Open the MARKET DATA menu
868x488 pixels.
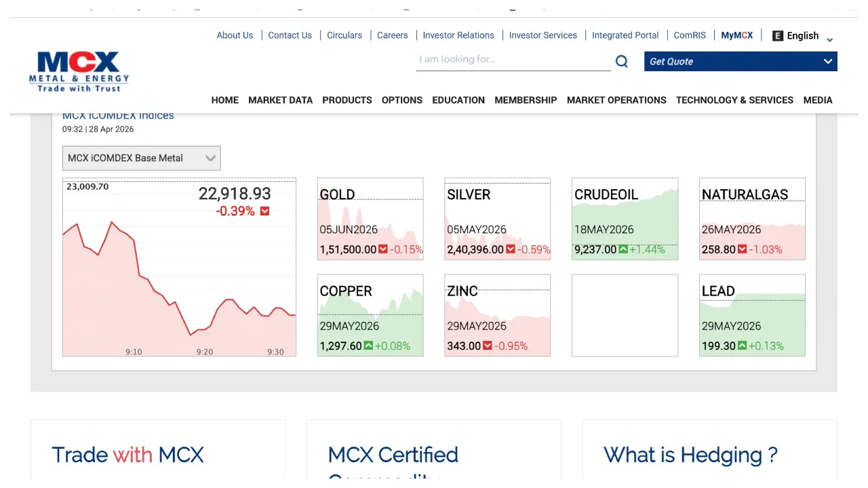tap(280, 100)
